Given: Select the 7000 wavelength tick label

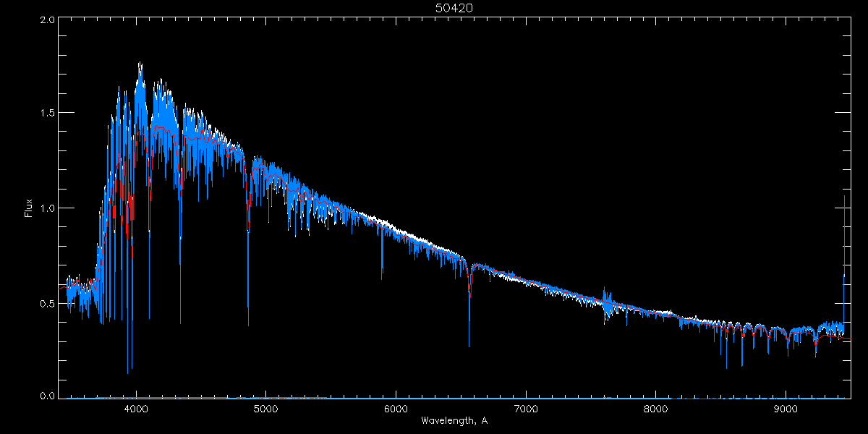Looking at the screenshot, I should (526, 408).
